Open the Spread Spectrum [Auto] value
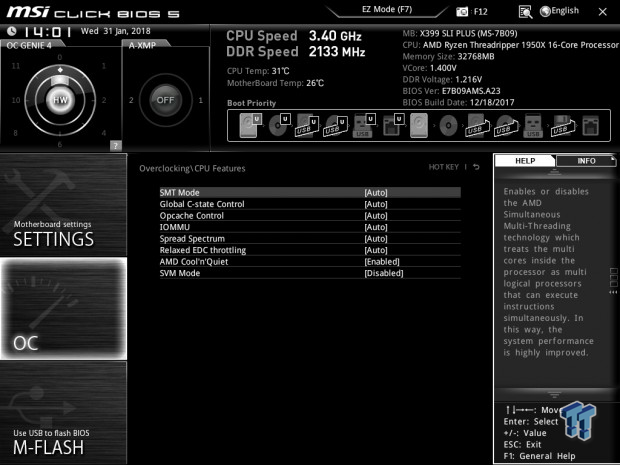The image size is (620, 465). point(376,238)
